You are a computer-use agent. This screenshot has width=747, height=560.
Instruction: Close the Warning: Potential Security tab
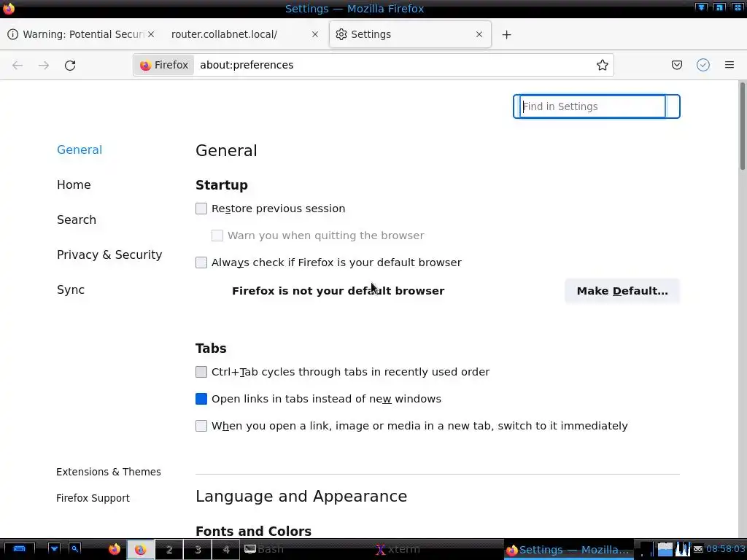150,34
